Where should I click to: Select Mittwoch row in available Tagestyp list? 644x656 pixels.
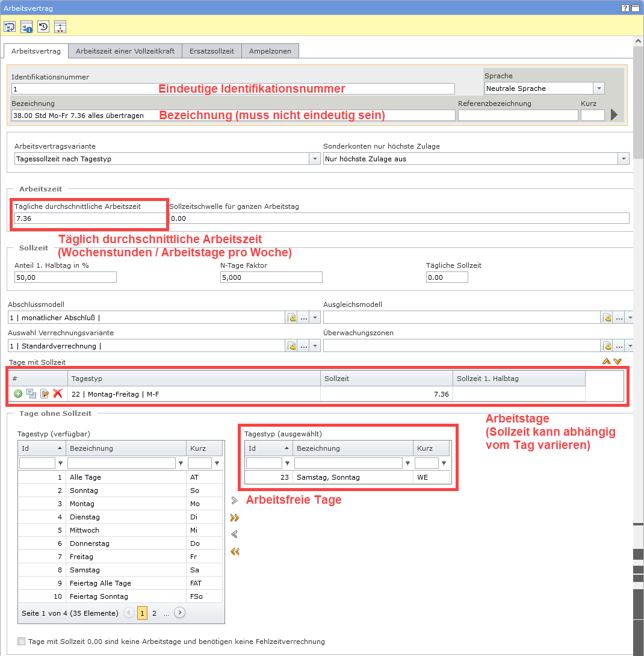84,530
